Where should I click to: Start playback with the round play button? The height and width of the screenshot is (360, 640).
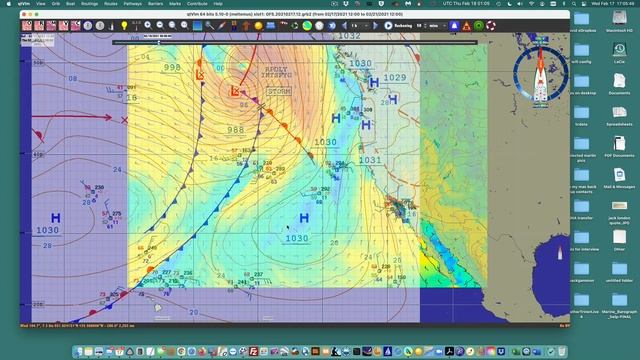click(388, 26)
